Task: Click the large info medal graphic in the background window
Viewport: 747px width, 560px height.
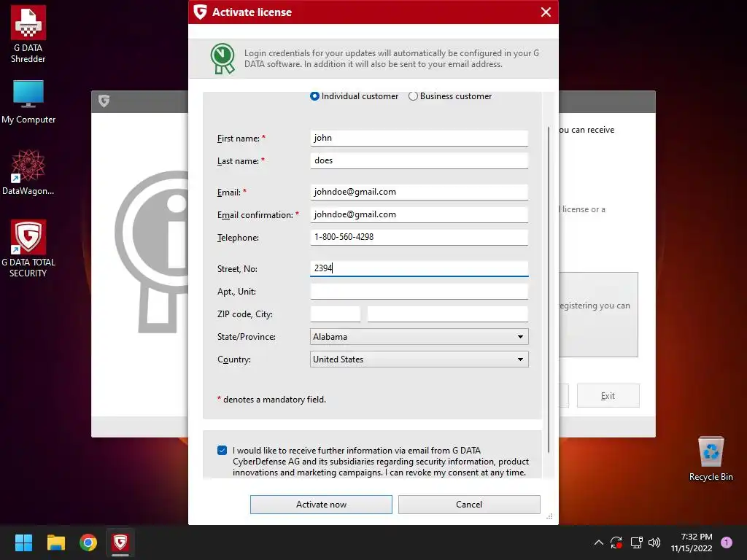Action: coord(152,252)
